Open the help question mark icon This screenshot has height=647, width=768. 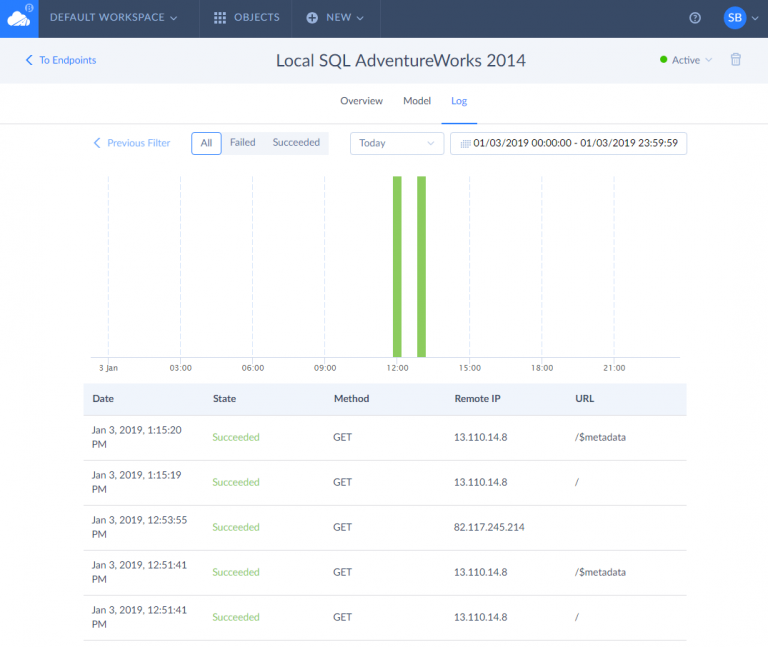click(x=695, y=18)
